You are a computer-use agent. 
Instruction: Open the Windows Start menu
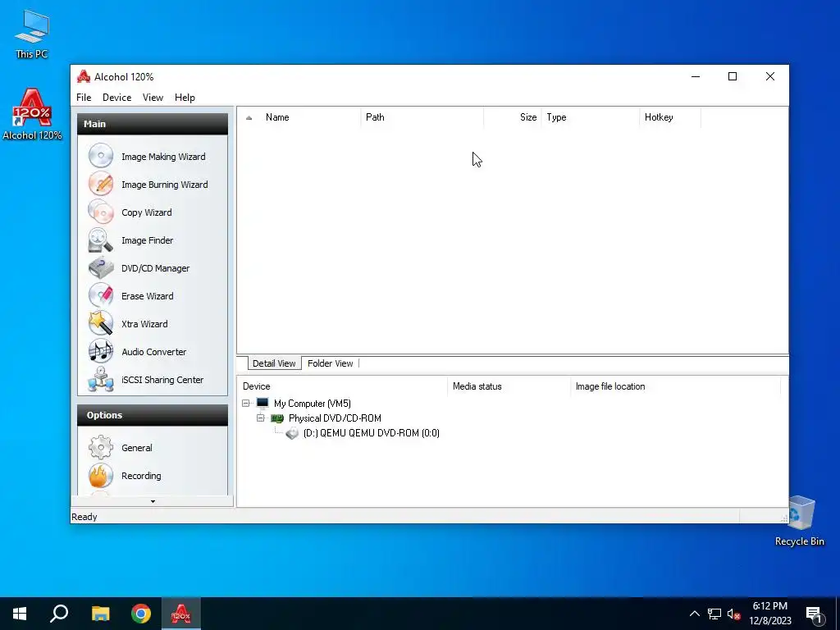click(20, 614)
